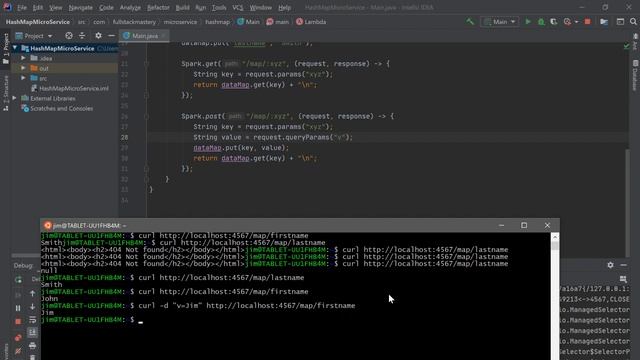Screen dimensions: 640x360
Task: Click the dataMap.put(key, value) line
Action: 241,148
